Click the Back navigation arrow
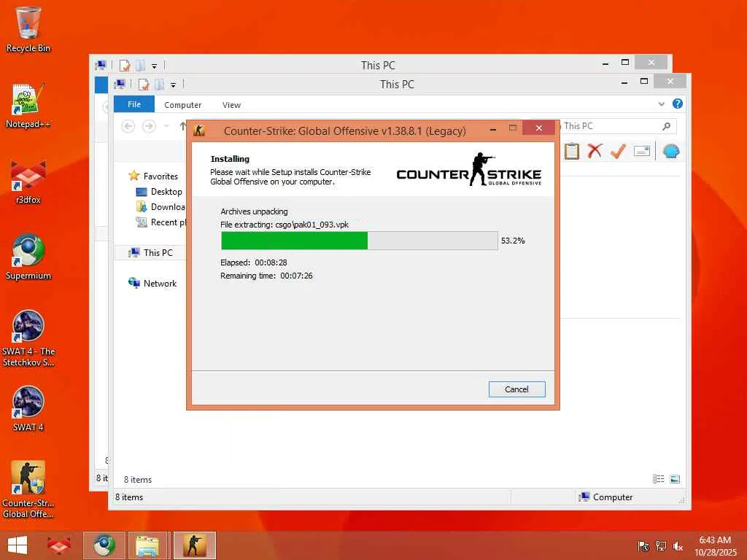 click(128, 126)
